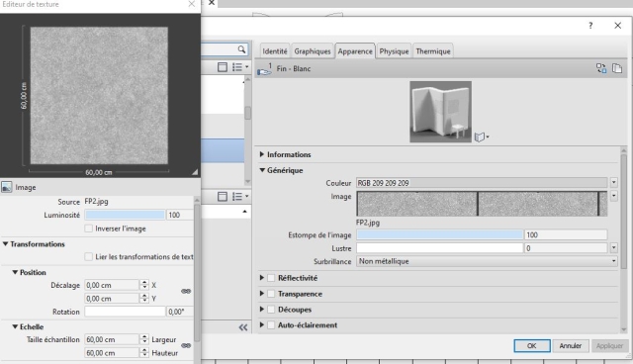Enable the Découpes checkbox
The height and width of the screenshot is (364, 633).
click(271, 310)
